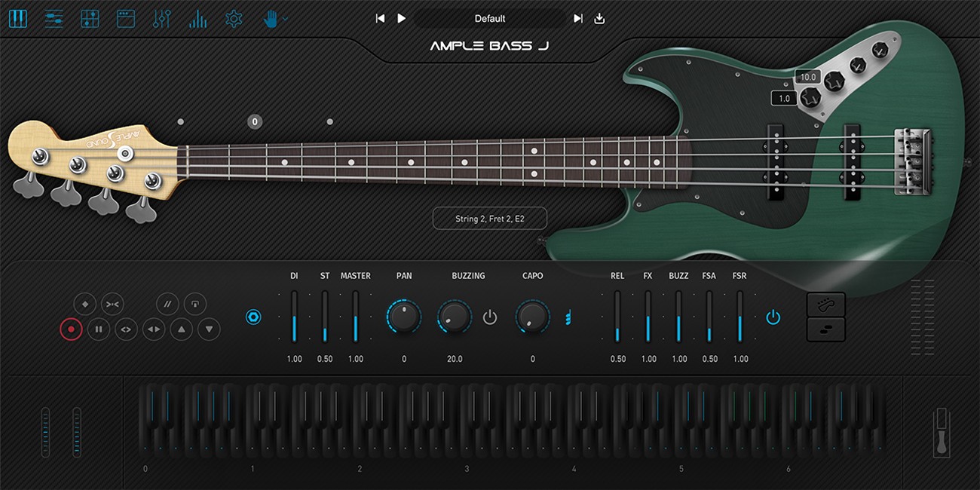Viewport: 980px width, 490px height.
Task: Open the main instrument panel view
Action: [18, 18]
